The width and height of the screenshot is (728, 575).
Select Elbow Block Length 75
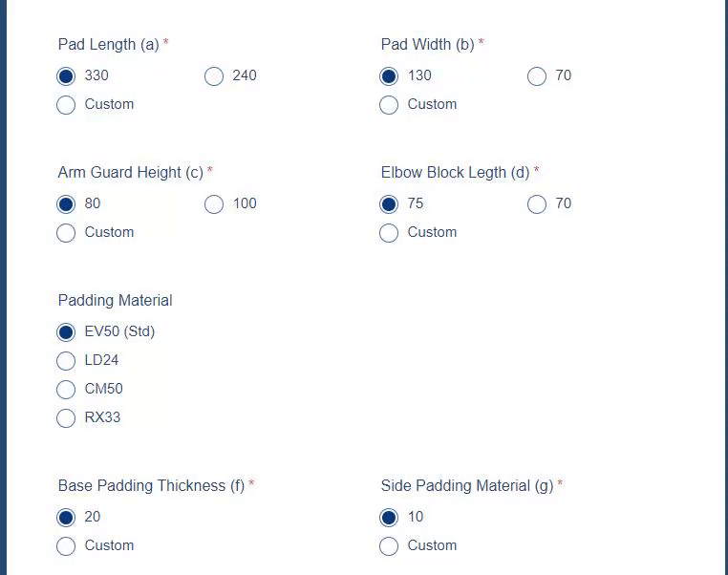tap(389, 204)
